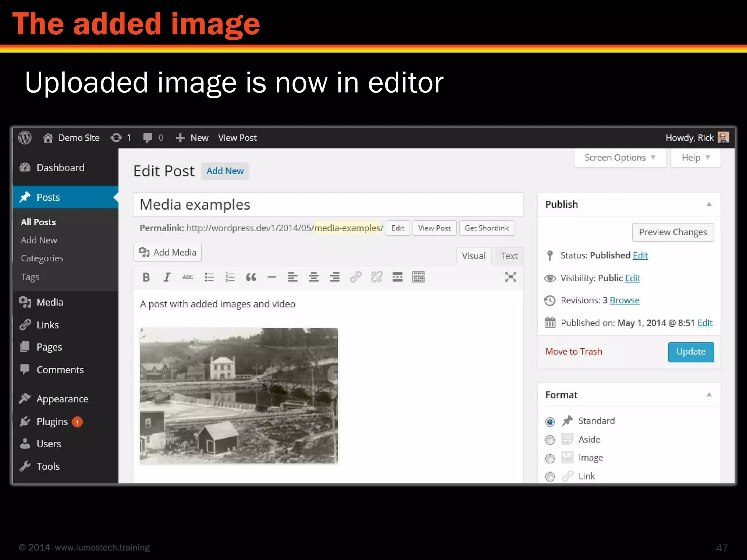Click the Update button
This screenshot has width=747, height=560.
click(691, 352)
